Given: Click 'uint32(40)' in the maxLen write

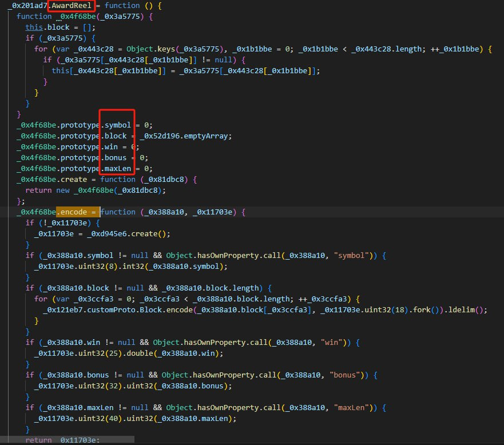Looking at the screenshot, I should click(x=100, y=419).
